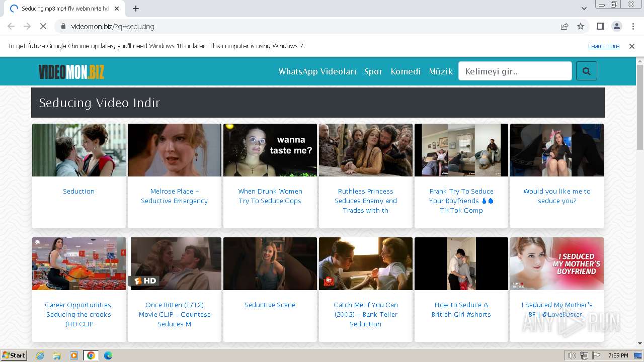Click the 7:59 PM clock
The height and width of the screenshot is (362, 644).
click(618, 355)
